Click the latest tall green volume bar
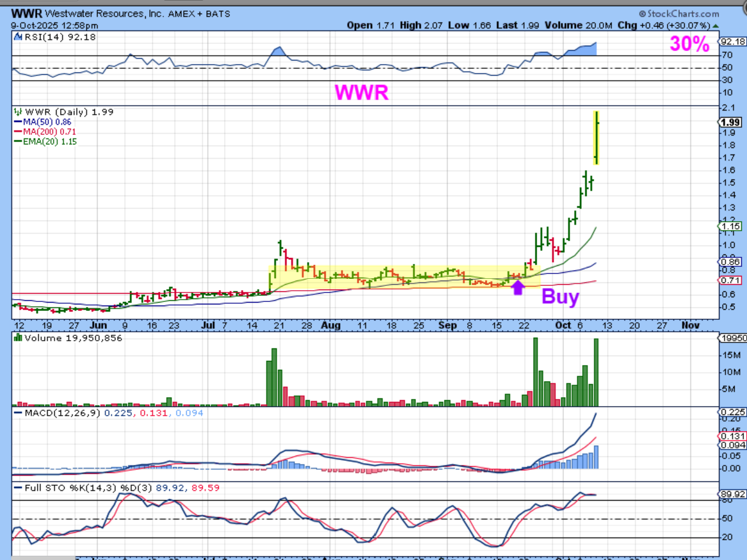This screenshot has height=560, width=747. click(x=596, y=372)
